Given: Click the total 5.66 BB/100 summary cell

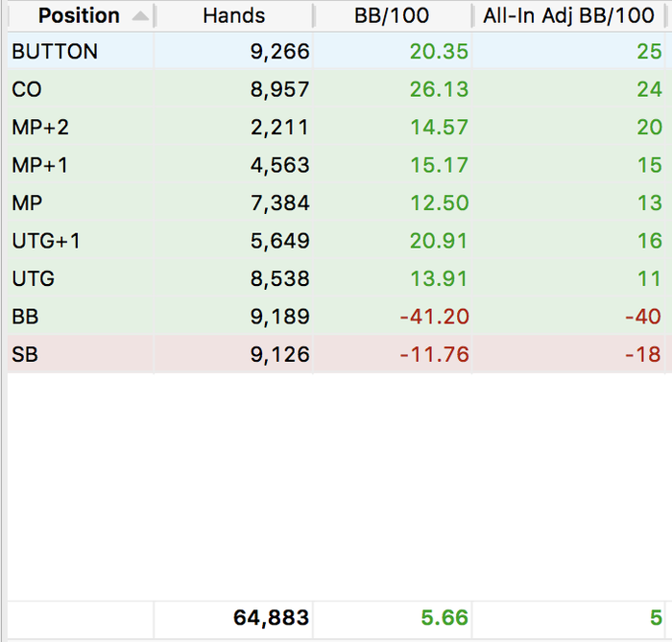Looking at the screenshot, I should pos(392,618).
